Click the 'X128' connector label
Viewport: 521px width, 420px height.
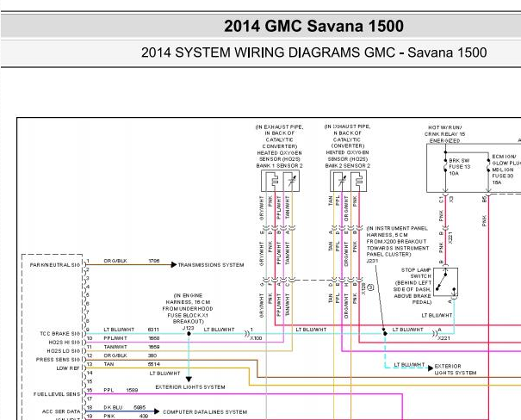(x=363, y=289)
